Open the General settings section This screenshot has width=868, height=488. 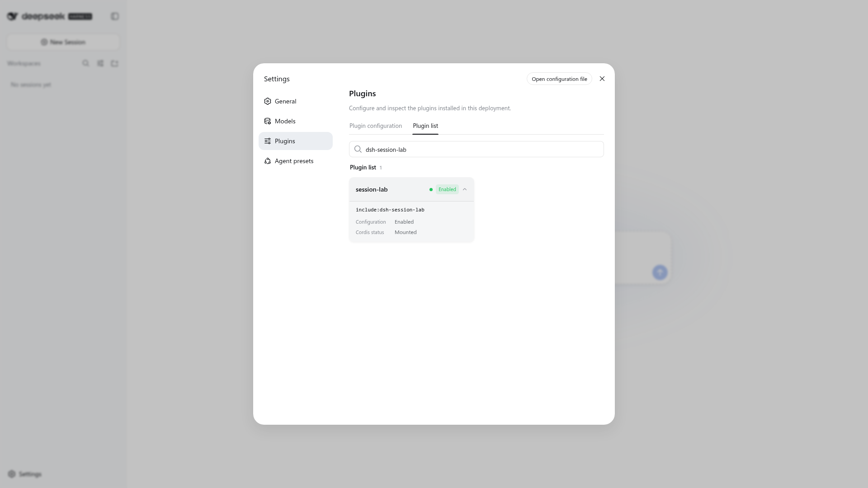[296, 101]
